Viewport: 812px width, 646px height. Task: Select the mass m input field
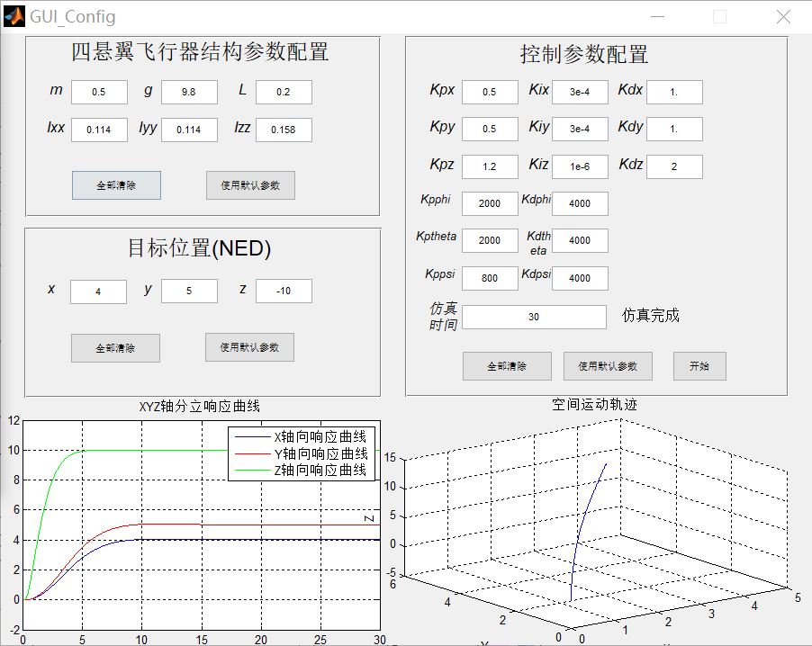tap(99, 92)
